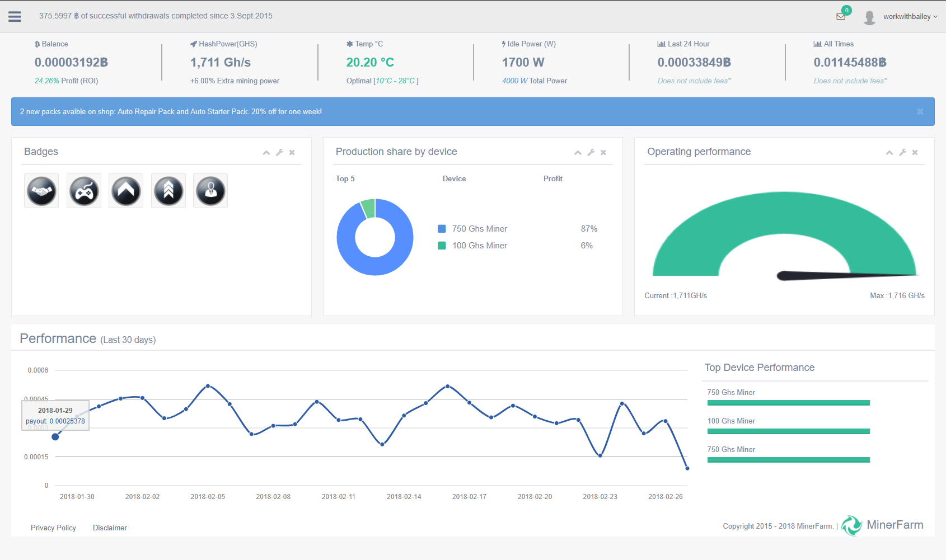Open Production share panel wrench settings
The width and height of the screenshot is (946, 560).
click(591, 152)
